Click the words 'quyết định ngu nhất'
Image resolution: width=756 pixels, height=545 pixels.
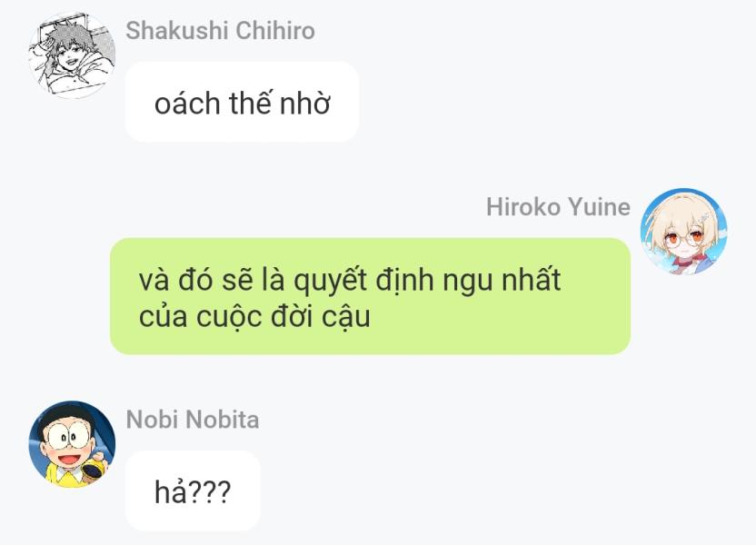(427, 280)
